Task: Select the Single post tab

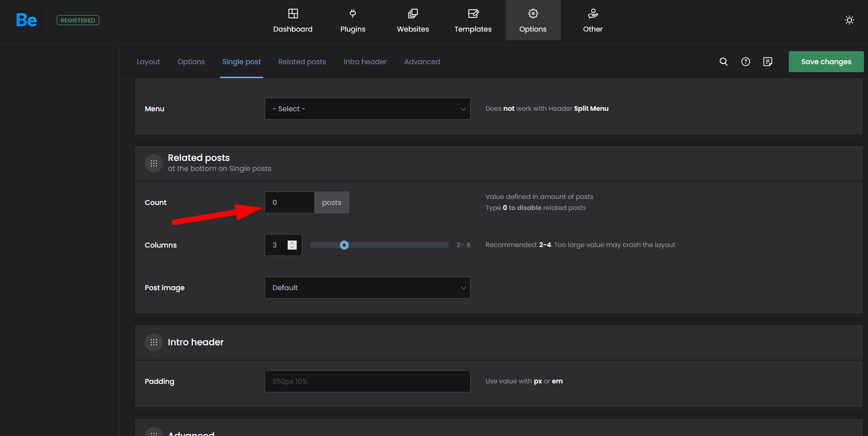Action: [242, 62]
